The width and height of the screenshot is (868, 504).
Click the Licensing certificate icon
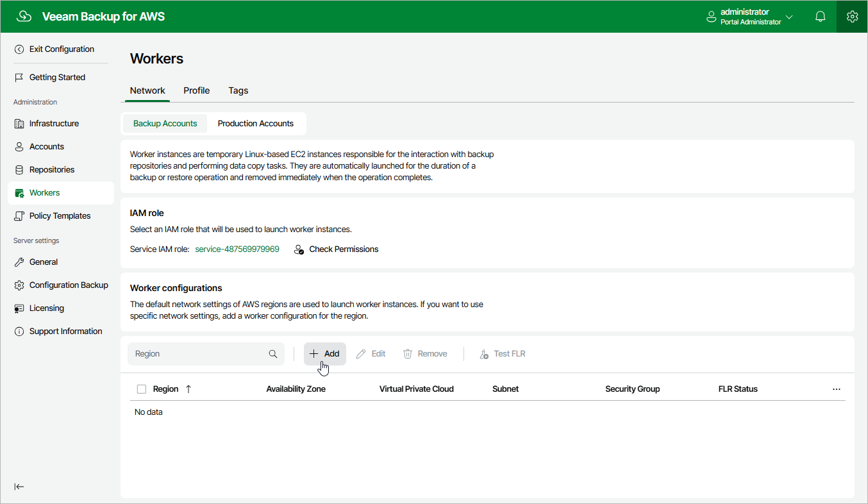coord(19,308)
